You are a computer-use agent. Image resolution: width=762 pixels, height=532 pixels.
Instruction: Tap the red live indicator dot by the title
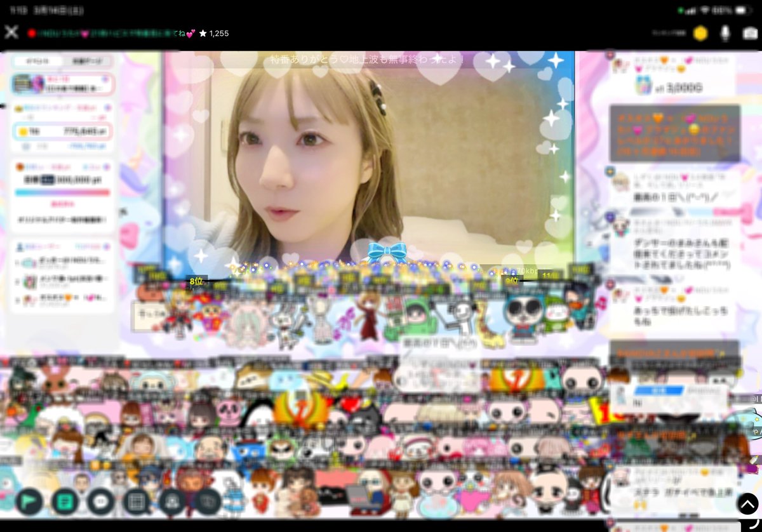(31, 33)
